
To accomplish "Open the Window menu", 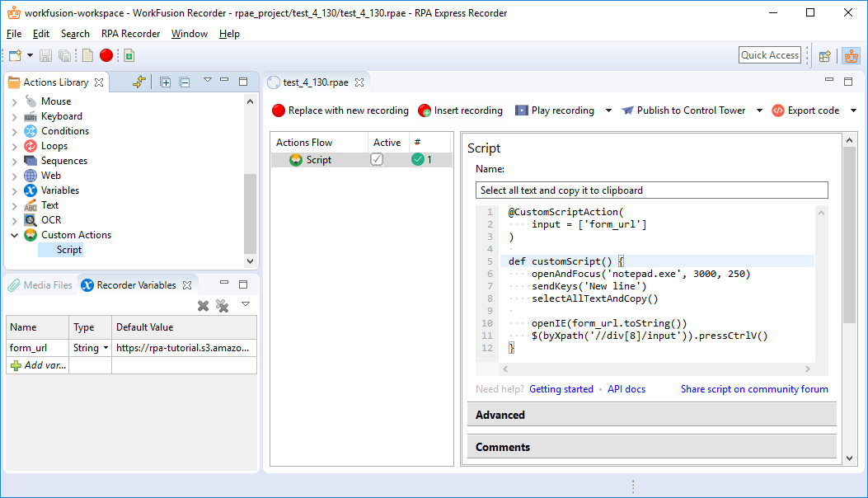I will pyautogui.click(x=190, y=34).
